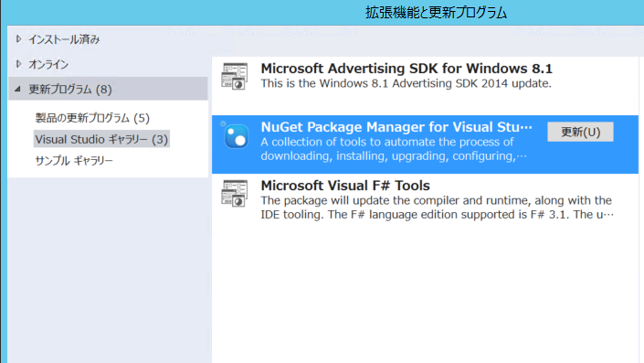Expand the インストール済み tree arrow
Image resolution: width=644 pixels, height=363 pixels.
point(18,39)
